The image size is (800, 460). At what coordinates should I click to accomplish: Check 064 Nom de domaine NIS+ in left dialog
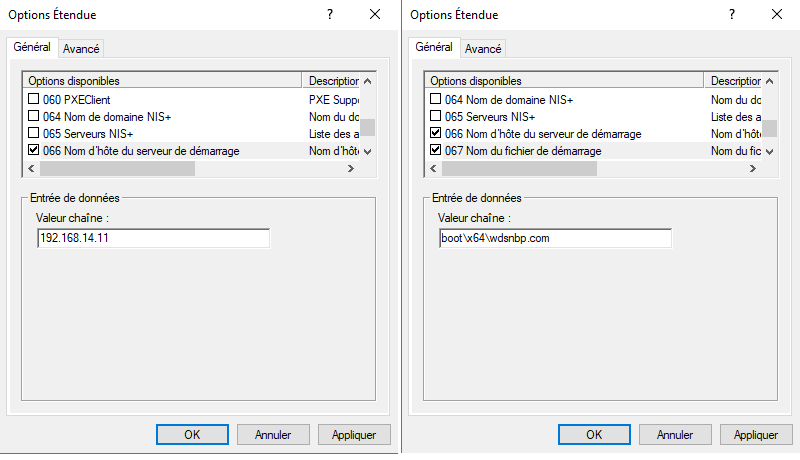pyautogui.click(x=34, y=117)
